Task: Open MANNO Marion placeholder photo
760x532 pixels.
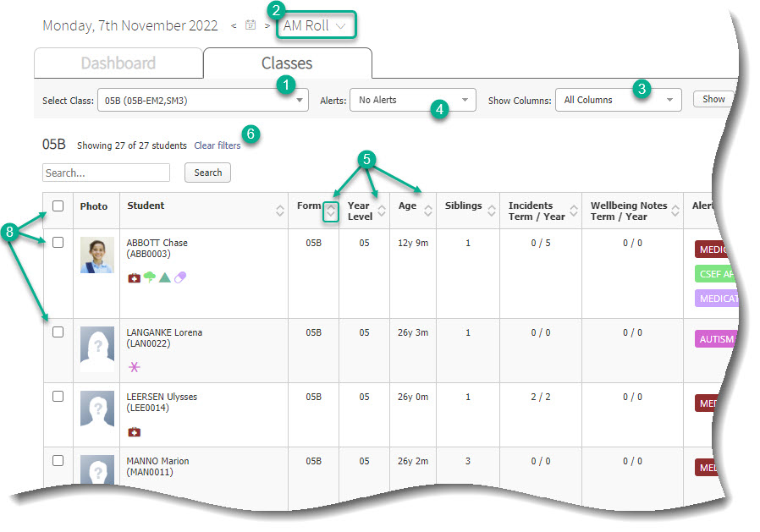Action: [97, 469]
